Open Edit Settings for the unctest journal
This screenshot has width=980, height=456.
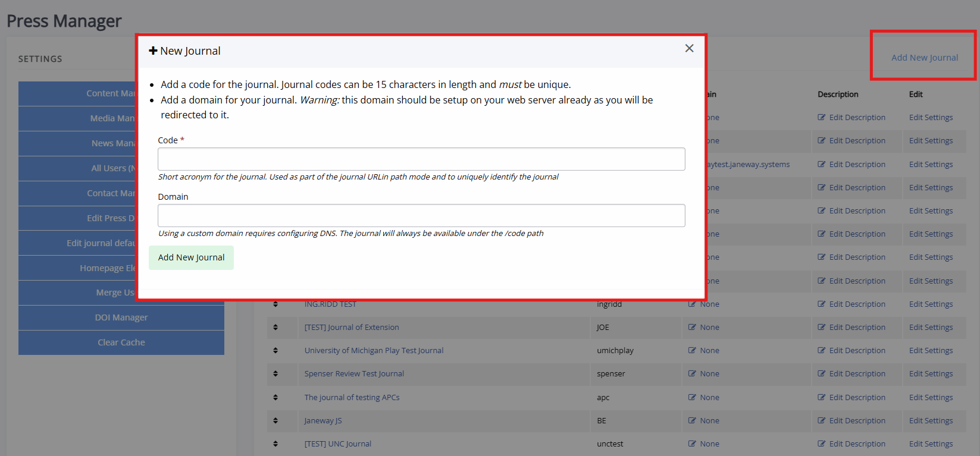click(x=931, y=444)
